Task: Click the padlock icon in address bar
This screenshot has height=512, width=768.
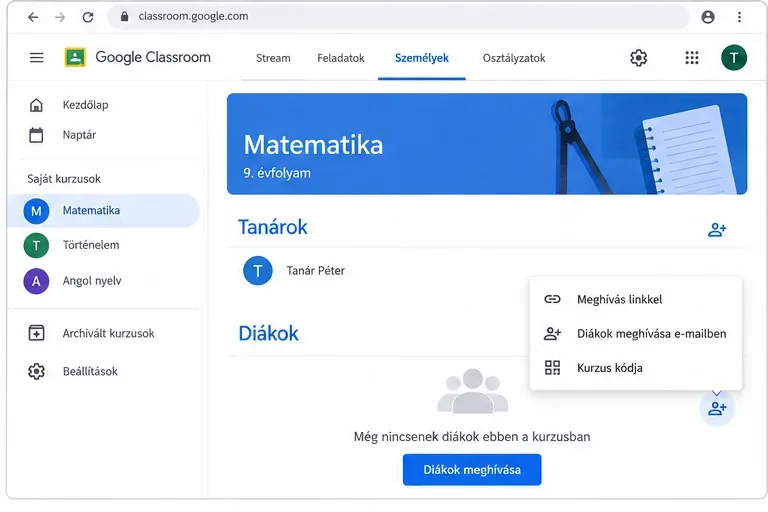Action: tap(124, 17)
